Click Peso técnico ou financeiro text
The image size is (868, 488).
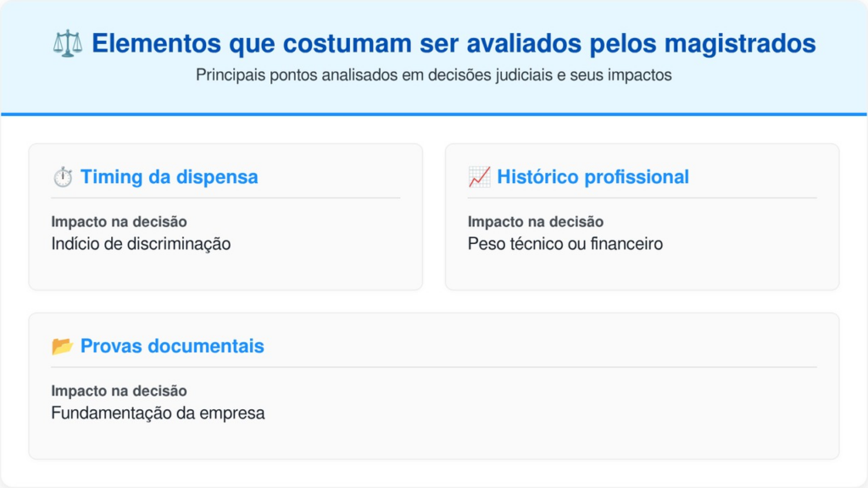(565, 244)
